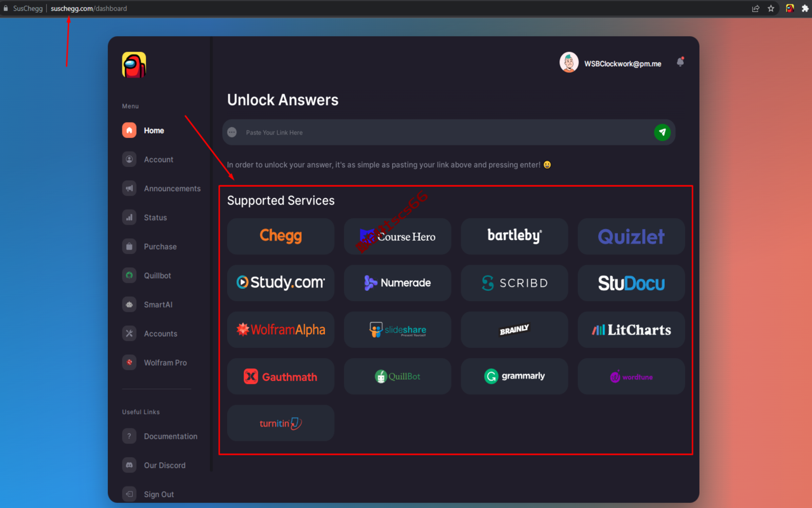812x508 pixels.
Task: Open the Our Discord link
Action: (x=165, y=465)
